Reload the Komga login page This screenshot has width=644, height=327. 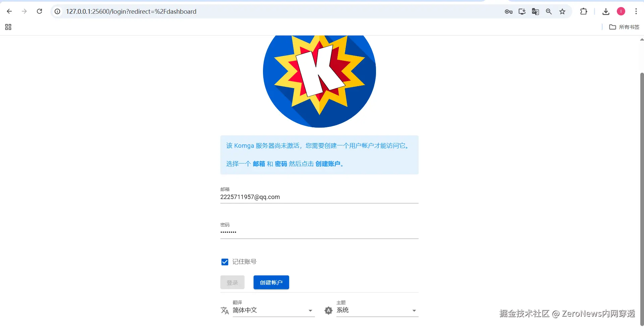click(x=39, y=11)
